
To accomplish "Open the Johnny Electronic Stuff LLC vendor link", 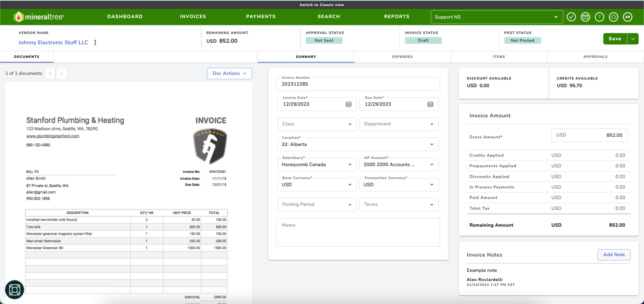I will click(x=53, y=42).
